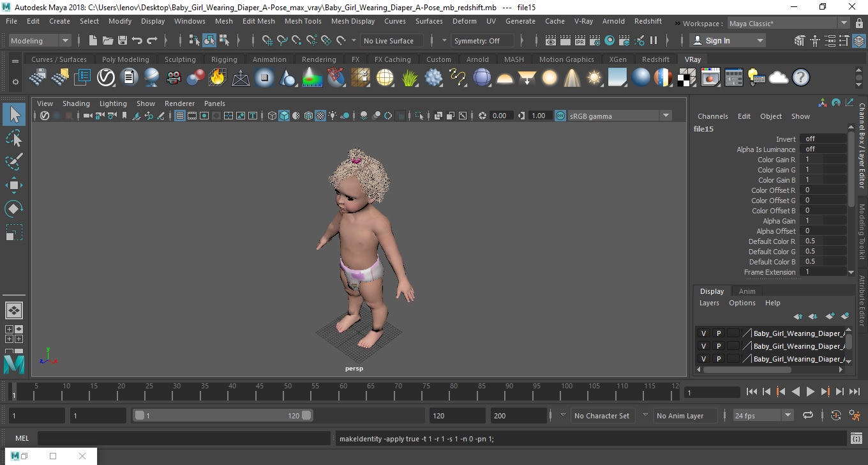Toggle use all lights bulb icon
The image size is (868, 465).
click(x=333, y=116)
